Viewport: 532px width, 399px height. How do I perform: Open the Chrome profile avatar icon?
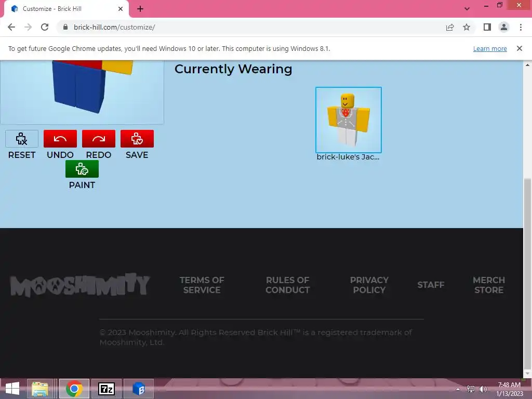pos(504,27)
